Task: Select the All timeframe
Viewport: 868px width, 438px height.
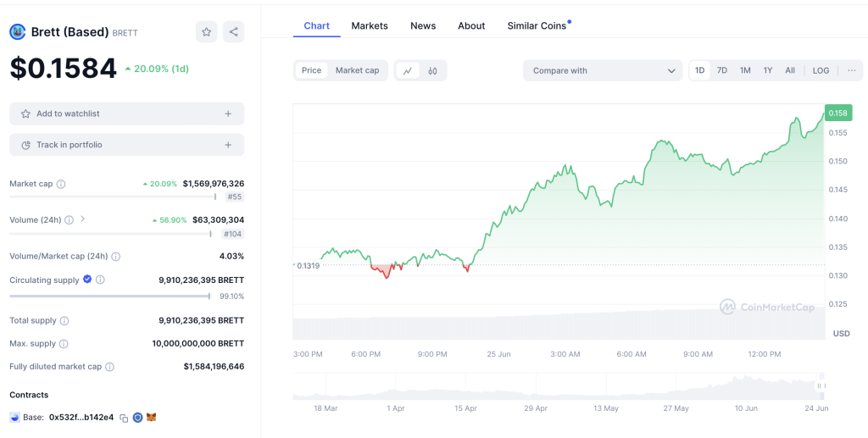Action: (x=790, y=70)
